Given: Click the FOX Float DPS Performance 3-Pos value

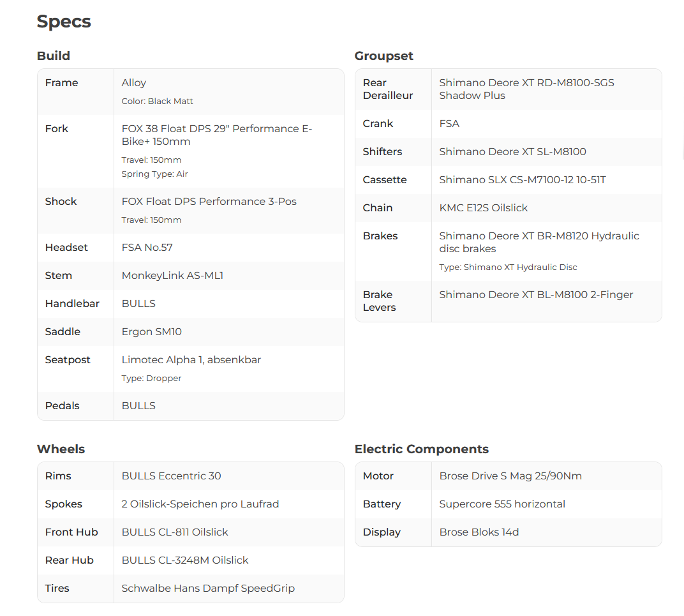Looking at the screenshot, I should 209,202.
